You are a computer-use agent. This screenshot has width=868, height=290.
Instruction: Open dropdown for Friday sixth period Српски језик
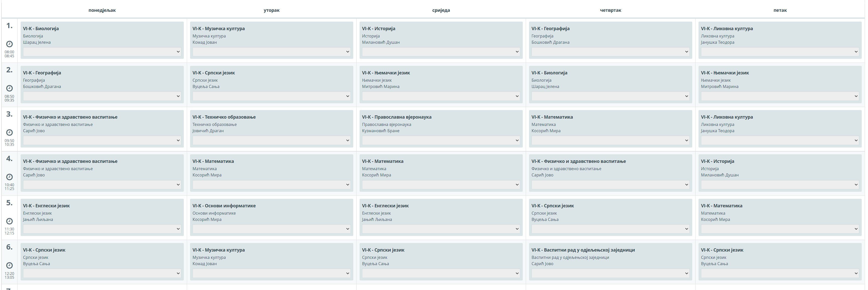point(780,273)
